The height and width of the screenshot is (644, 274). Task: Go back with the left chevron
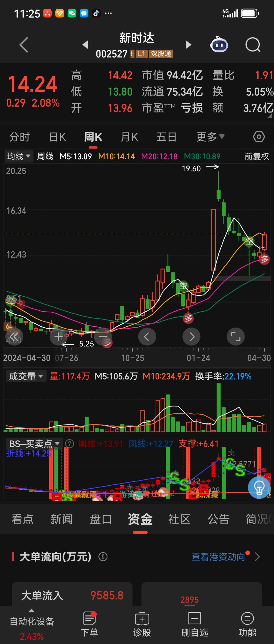pyautogui.click(x=24, y=45)
